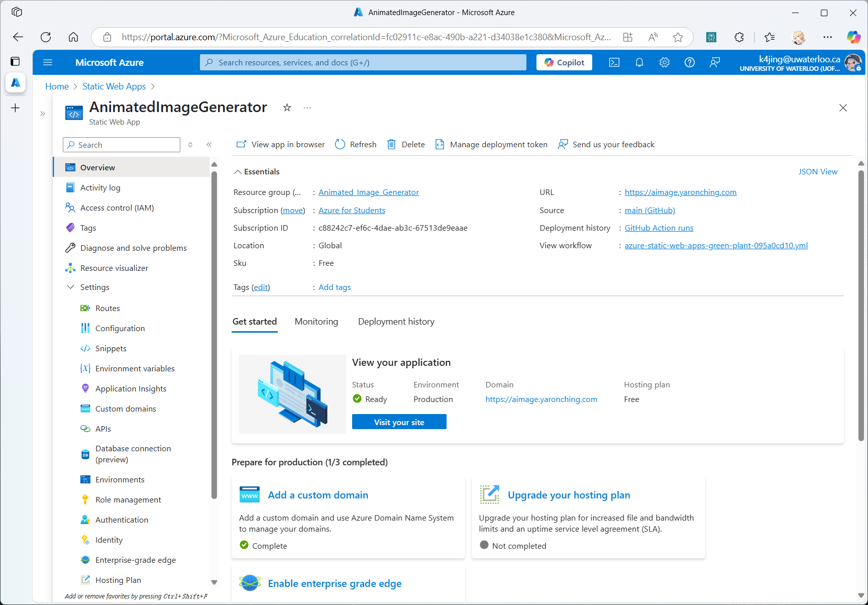Screen dimensions: 868x605
Task: Open portal settings gear
Action: 665,62
